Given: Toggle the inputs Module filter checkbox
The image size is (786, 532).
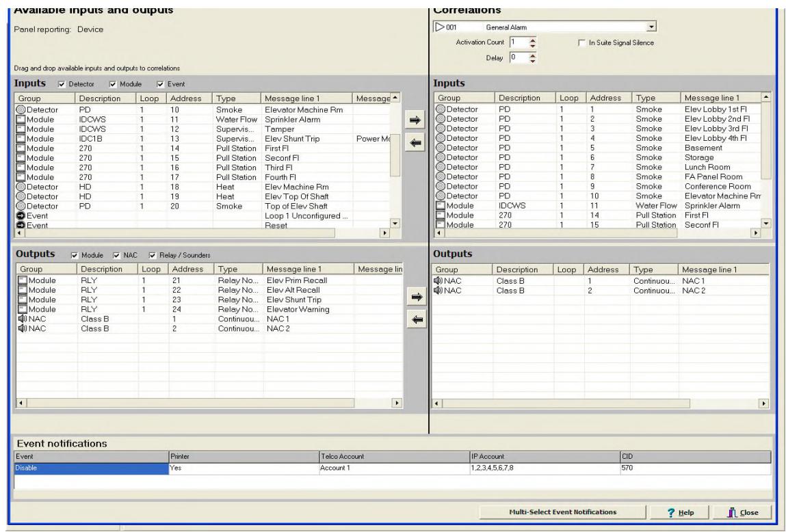Looking at the screenshot, I should pyautogui.click(x=113, y=84).
